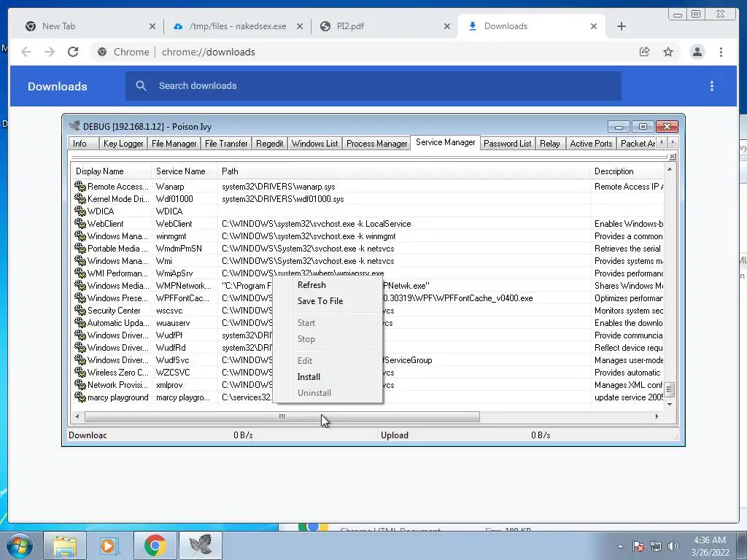This screenshot has height=560, width=747.
Task: Sort by the Display Name column header
Action: [x=111, y=171]
